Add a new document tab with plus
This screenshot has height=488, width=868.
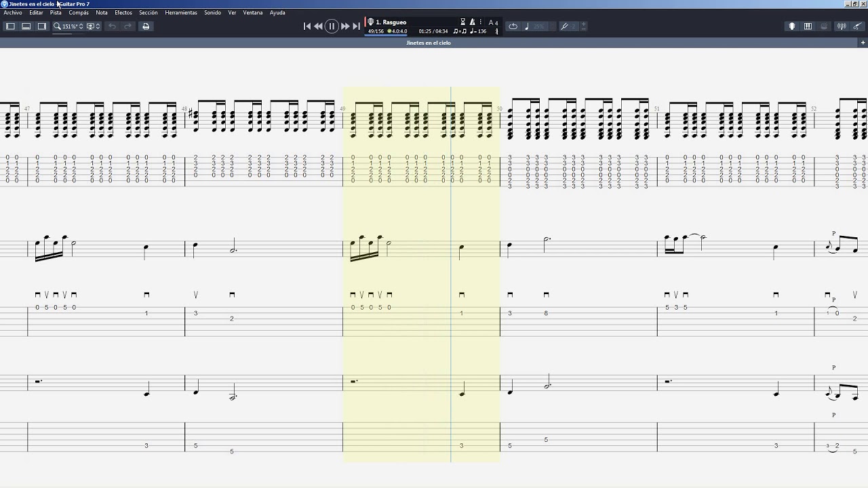click(x=863, y=43)
